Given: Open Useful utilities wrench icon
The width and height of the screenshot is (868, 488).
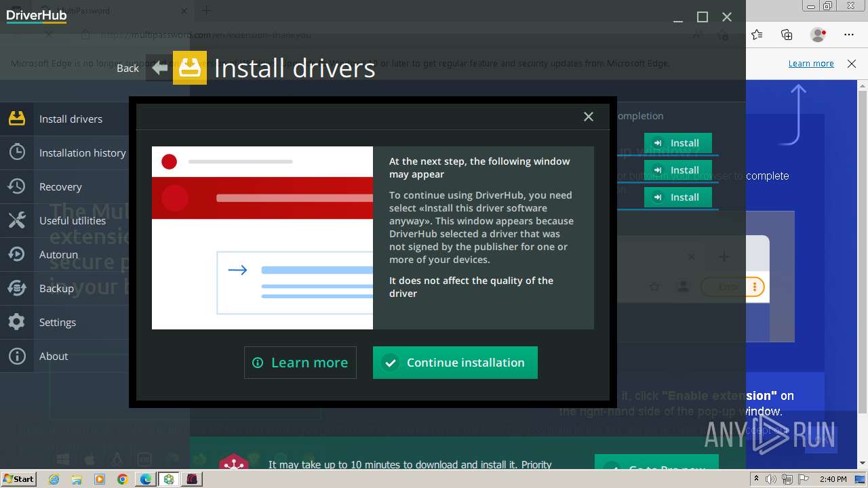Looking at the screenshot, I should point(17,220).
